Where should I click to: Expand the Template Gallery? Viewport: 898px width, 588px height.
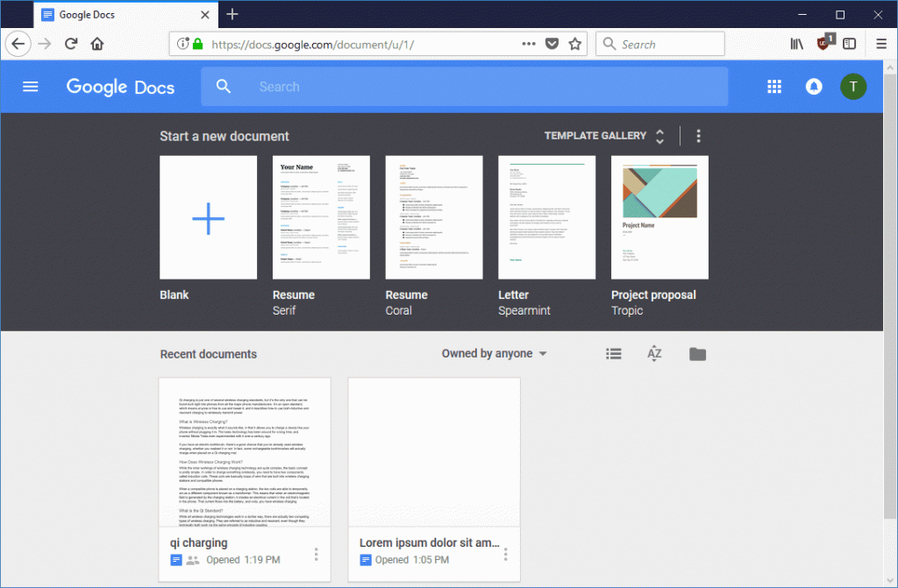tap(604, 136)
